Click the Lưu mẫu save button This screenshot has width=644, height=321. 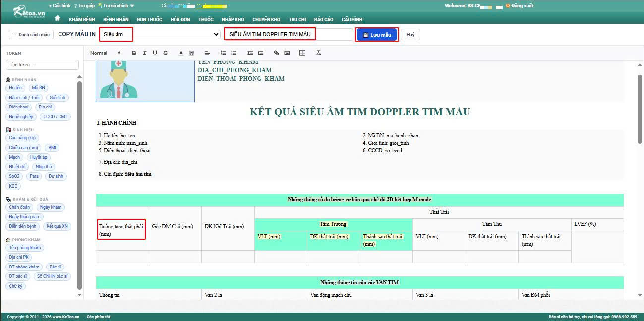pyautogui.click(x=377, y=35)
